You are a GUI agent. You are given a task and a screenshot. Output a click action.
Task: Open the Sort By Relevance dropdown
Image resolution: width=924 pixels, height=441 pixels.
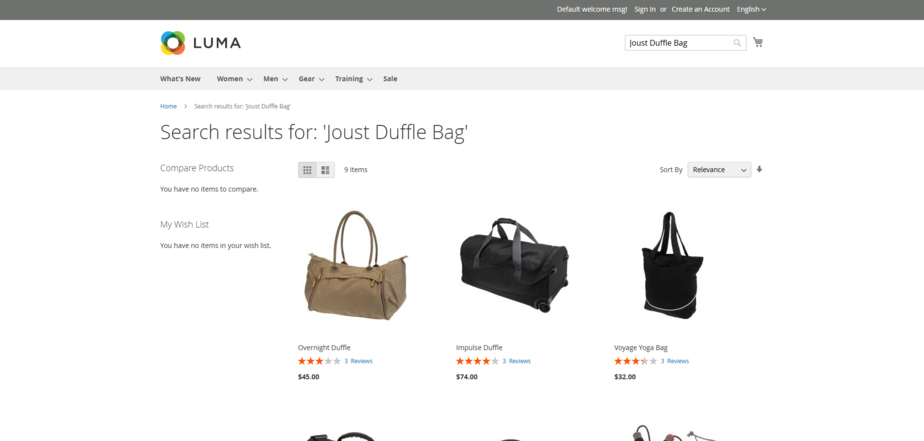click(718, 170)
